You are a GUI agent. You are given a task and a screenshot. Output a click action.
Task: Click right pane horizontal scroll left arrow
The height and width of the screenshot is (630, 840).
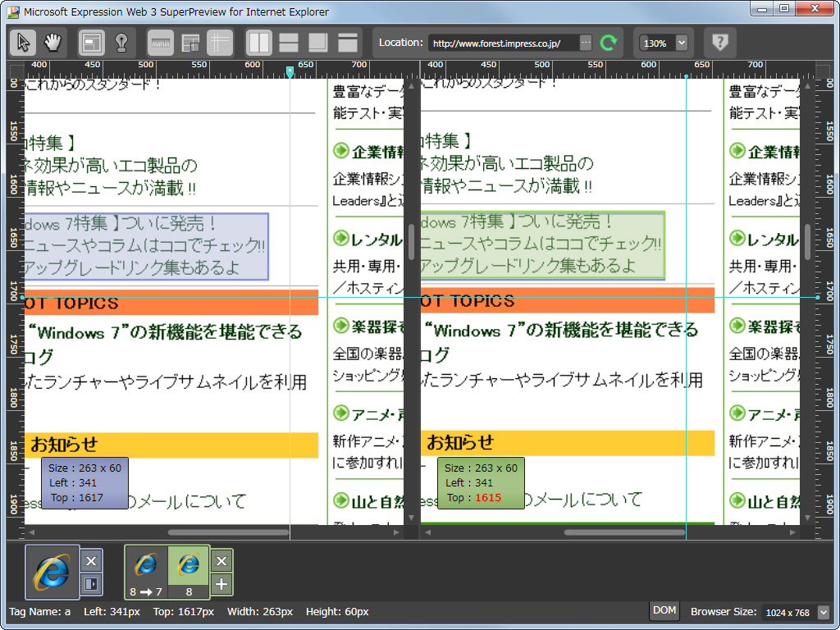pos(428,532)
